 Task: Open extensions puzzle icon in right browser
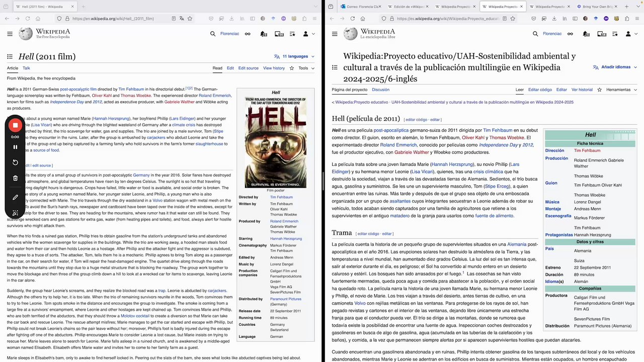627,19
